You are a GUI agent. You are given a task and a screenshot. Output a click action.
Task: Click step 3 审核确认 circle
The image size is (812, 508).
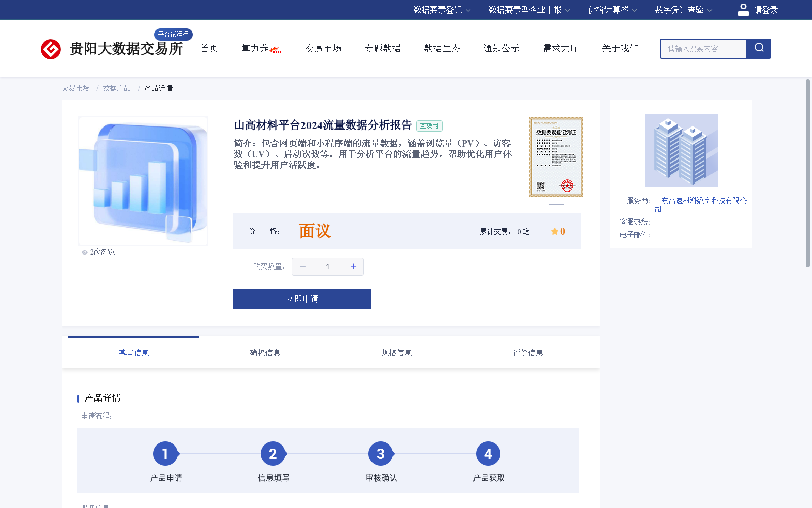point(381,454)
